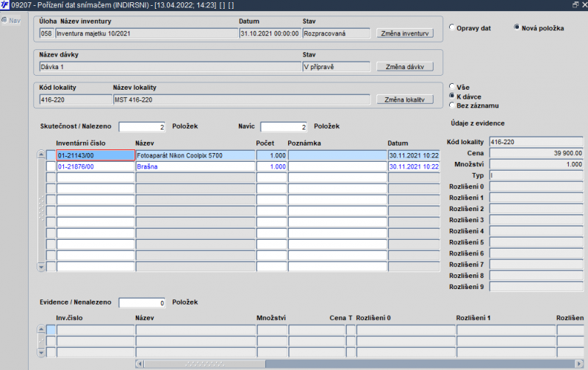The width and height of the screenshot is (588, 370).
Task: Click the name cell Fotoaparát Nikon Coolpix 5700
Action: coord(196,155)
